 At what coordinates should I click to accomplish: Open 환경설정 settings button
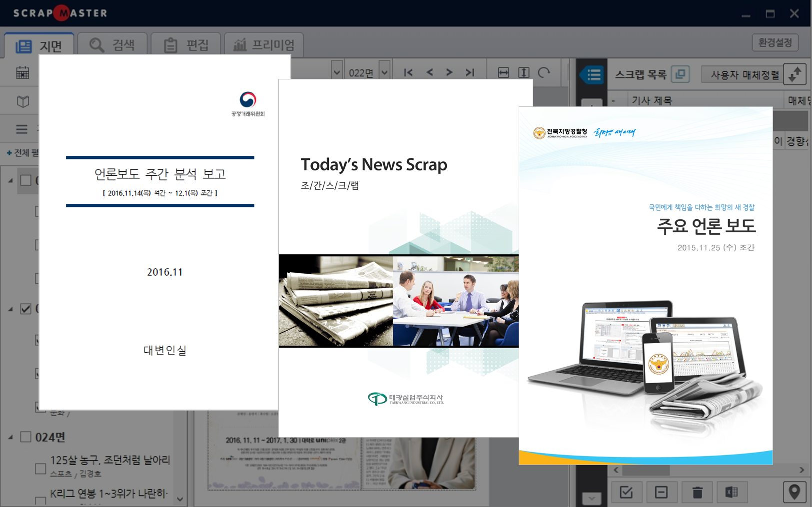click(x=775, y=42)
